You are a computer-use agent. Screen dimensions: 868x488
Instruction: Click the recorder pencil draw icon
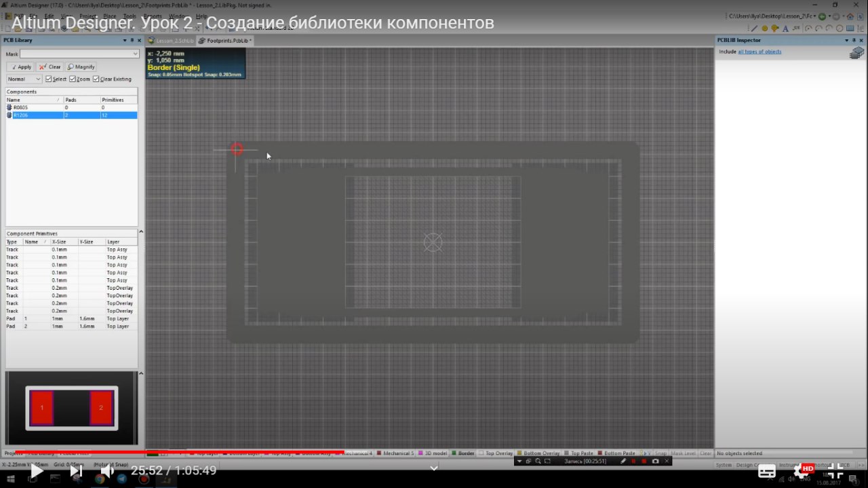[623, 461]
